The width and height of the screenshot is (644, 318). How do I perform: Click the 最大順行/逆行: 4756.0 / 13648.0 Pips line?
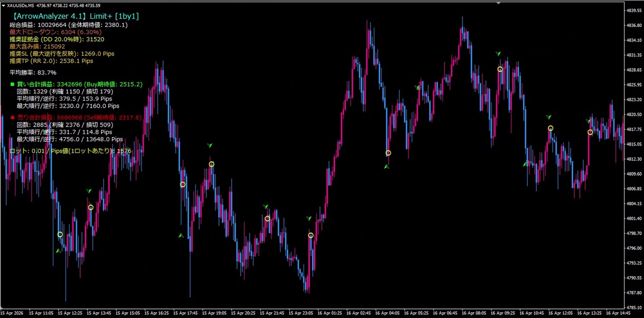70,140
